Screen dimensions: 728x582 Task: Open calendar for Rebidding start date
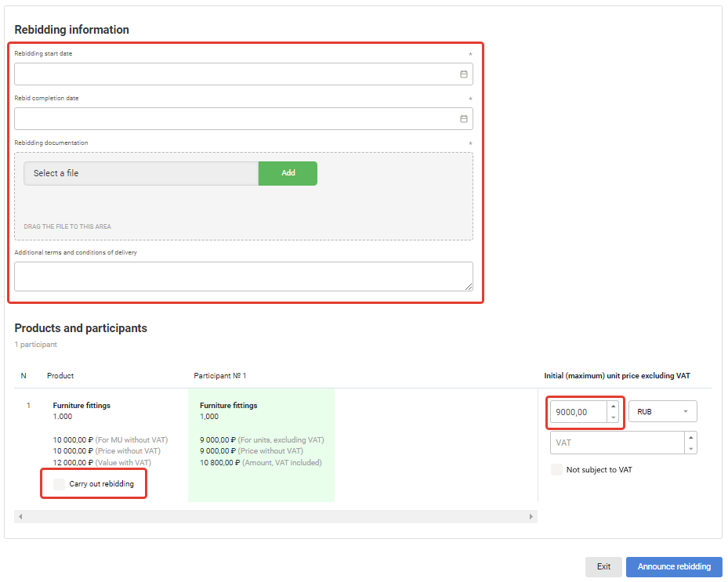coord(463,74)
